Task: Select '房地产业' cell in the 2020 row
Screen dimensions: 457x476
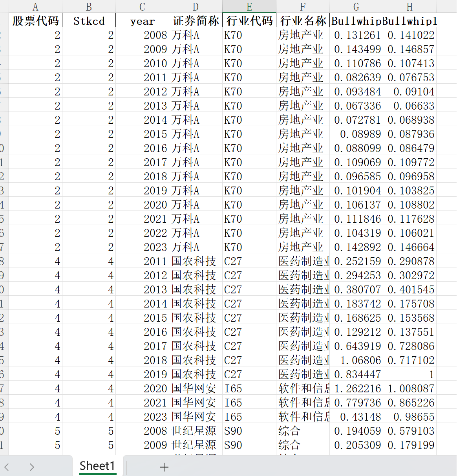Action: [x=303, y=205]
